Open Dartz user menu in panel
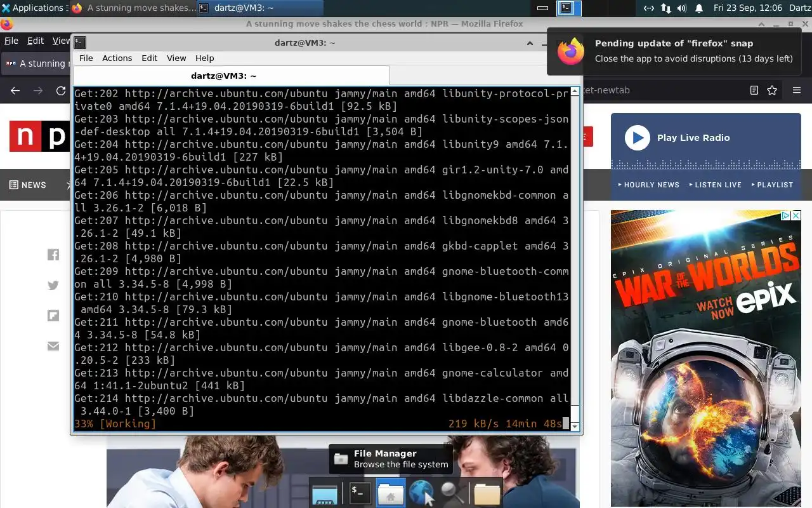 pyautogui.click(x=800, y=8)
